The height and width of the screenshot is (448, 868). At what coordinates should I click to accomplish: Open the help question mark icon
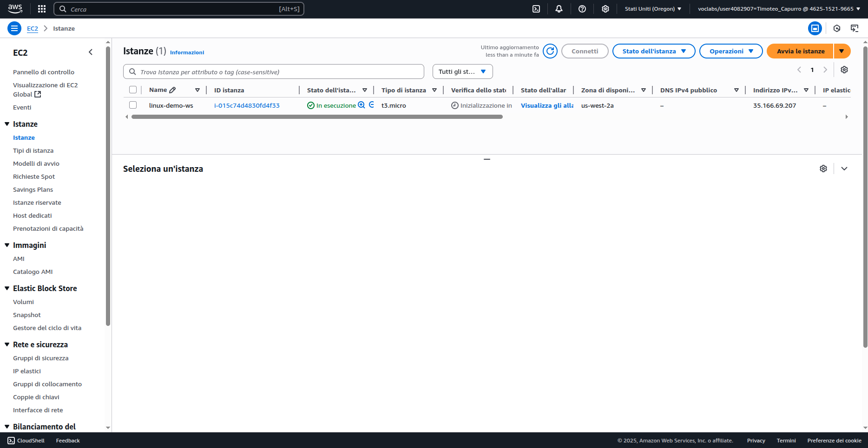click(x=582, y=9)
